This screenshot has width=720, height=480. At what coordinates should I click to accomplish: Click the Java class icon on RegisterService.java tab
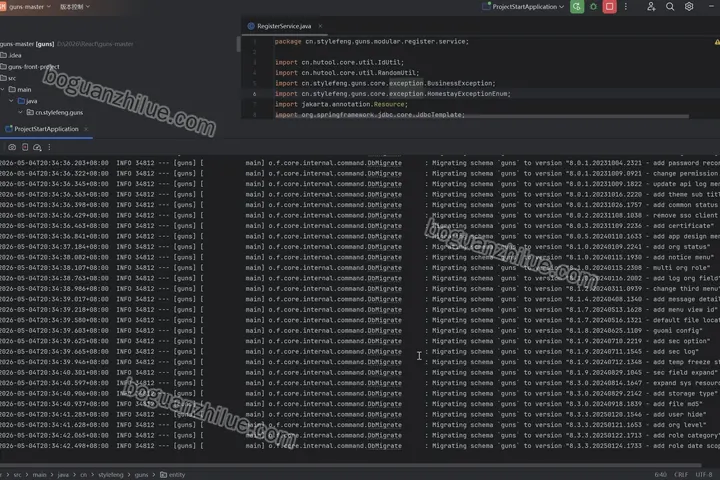pos(251,26)
